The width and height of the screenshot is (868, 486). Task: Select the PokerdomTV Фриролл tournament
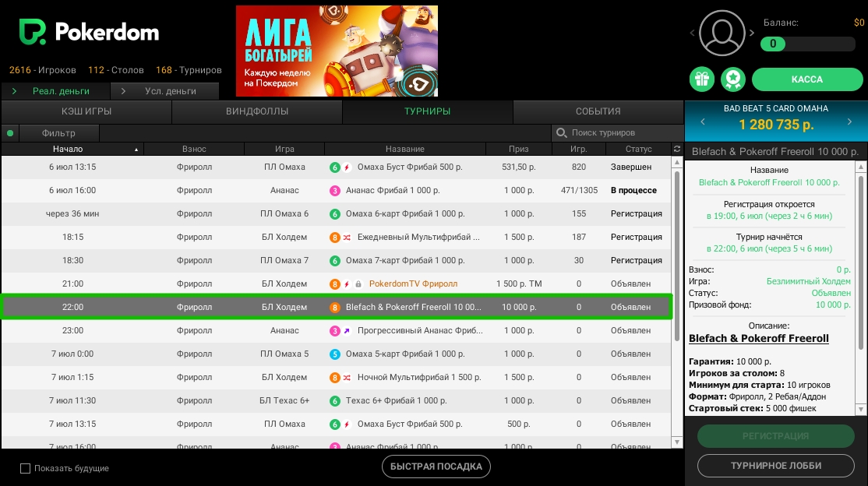(337, 284)
